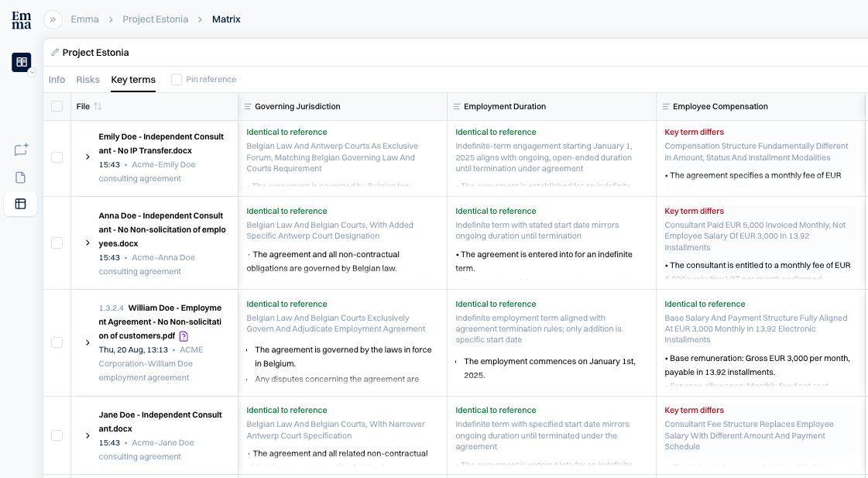Expand the Emily Doe file row
Screen dimensions: 868x478
click(87, 157)
